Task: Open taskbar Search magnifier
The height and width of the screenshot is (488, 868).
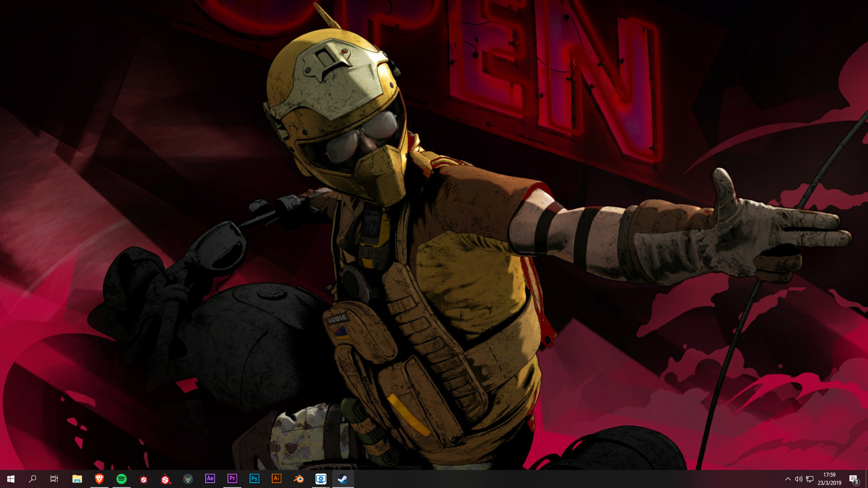Action: (33, 479)
